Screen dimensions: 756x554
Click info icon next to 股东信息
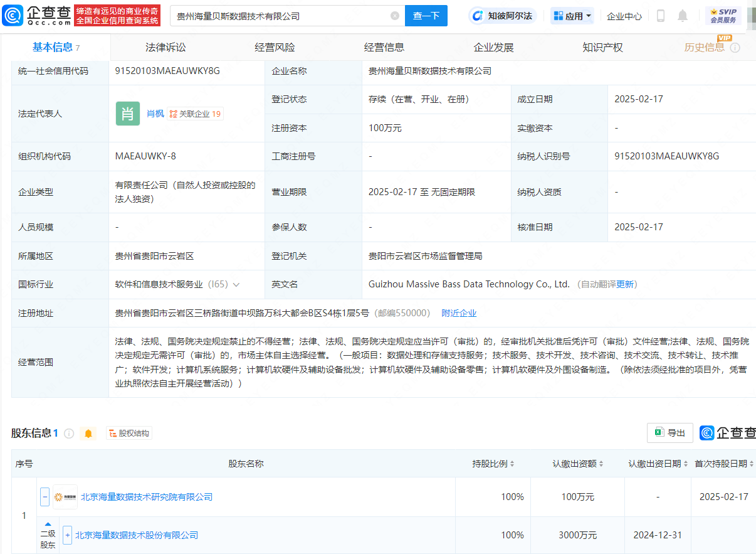point(69,434)
